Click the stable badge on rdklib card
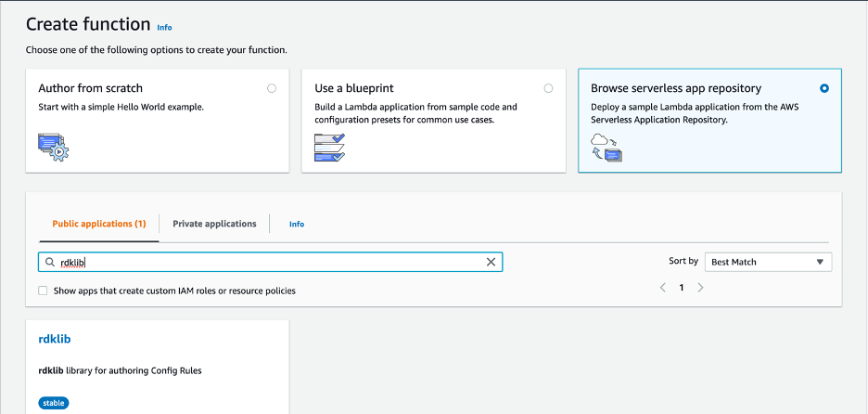The width and height of the screenshot is (868, 414). pyautogui.click(x=54, y=403)
